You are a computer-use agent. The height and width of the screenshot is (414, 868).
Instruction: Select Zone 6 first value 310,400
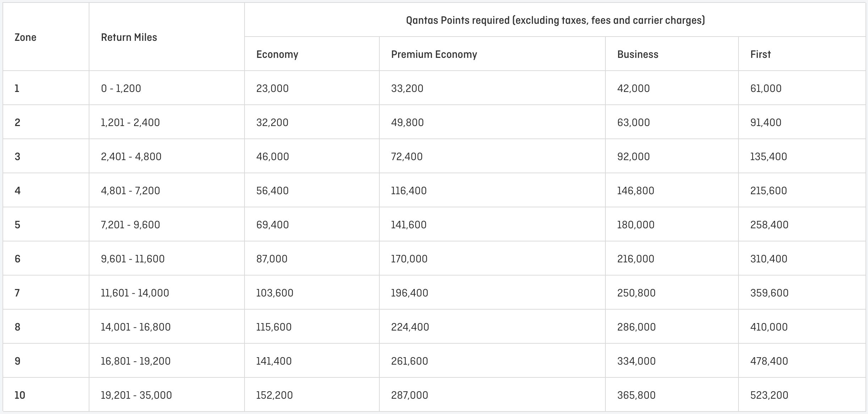point(768,259)
